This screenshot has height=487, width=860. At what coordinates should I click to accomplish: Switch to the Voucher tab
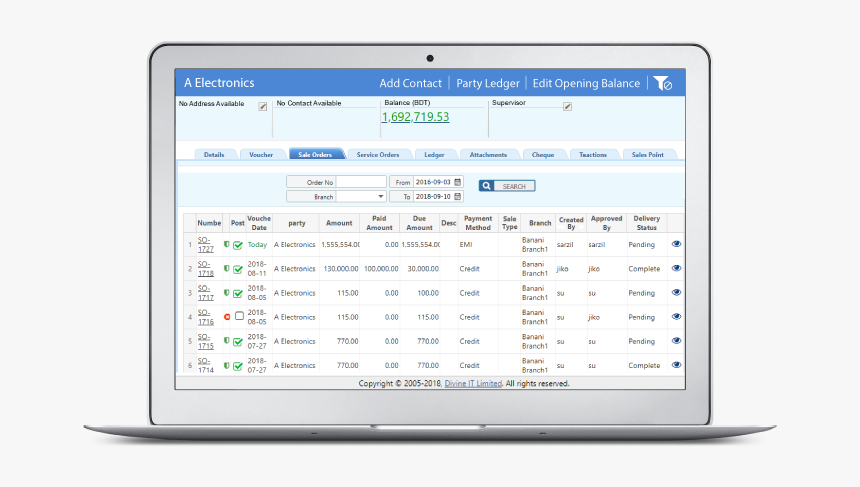click(x=261, y=155)
